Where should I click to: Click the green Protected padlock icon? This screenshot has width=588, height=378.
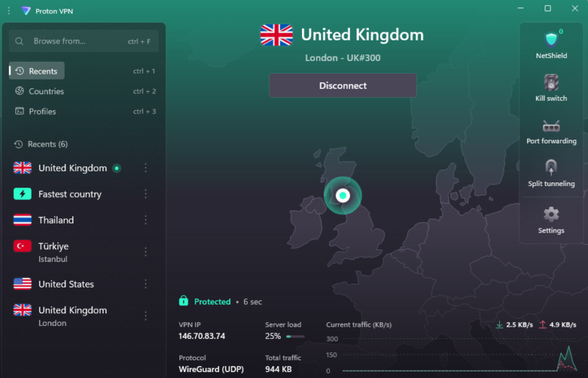tap(183, 301)
